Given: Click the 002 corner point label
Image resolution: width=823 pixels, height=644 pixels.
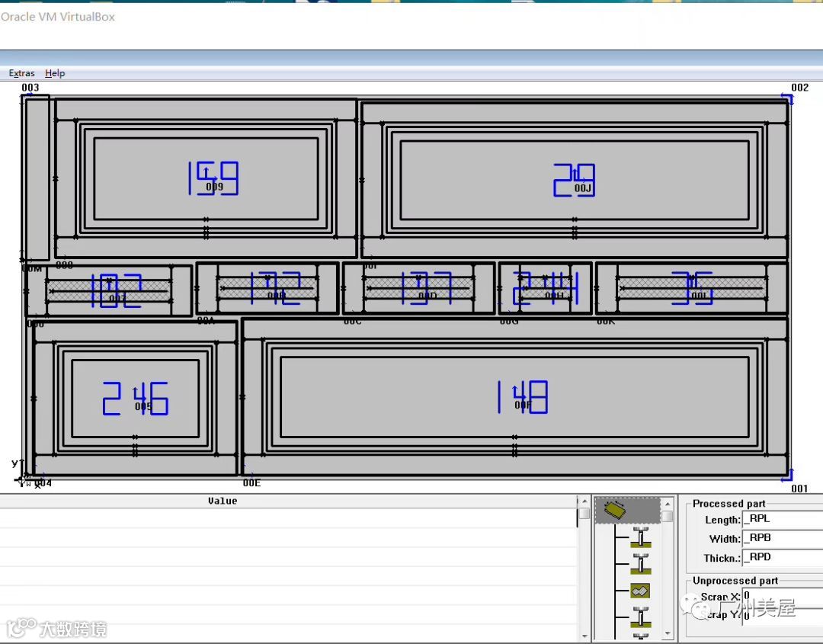Looking at the screenshot, I should pyautogui.click(x=800, y=87).
